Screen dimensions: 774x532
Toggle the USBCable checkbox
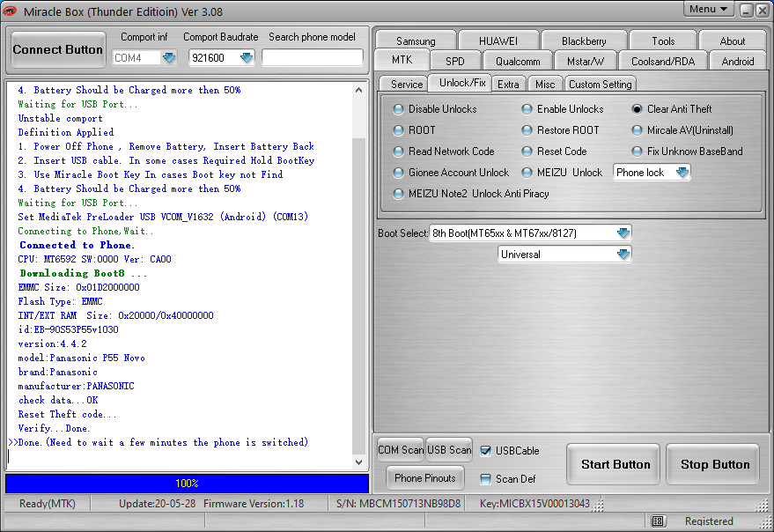tap(486, 450)
